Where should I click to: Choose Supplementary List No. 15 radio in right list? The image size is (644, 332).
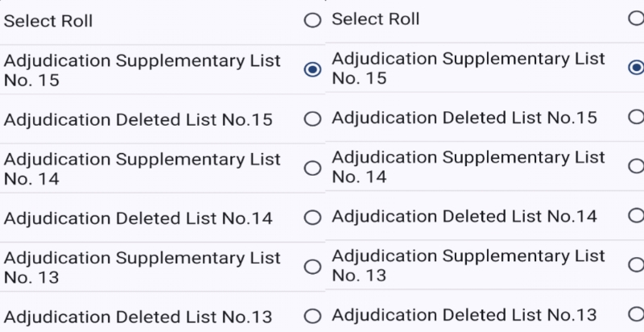click(636, 68)
